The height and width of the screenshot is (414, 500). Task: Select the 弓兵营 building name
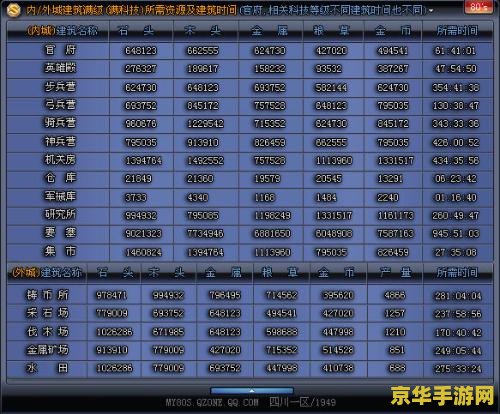60,105
